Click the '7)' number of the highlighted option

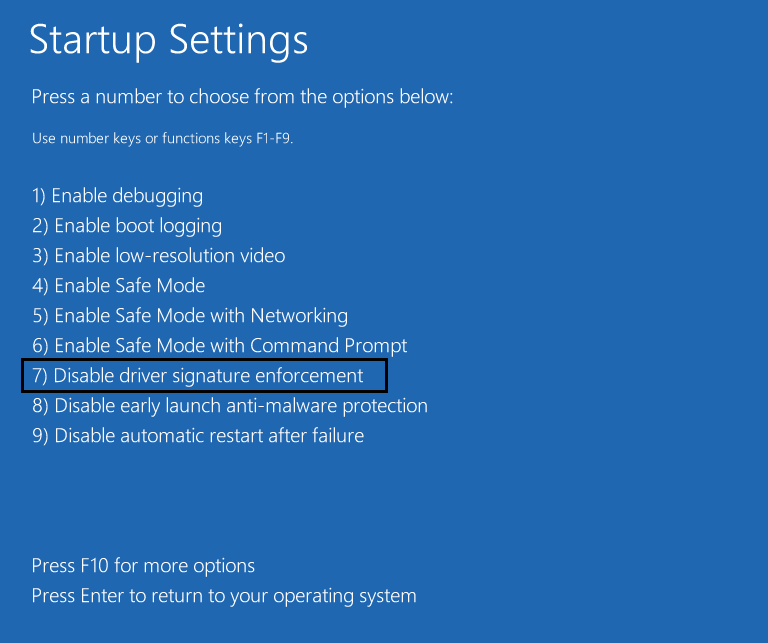pos(40,376)
